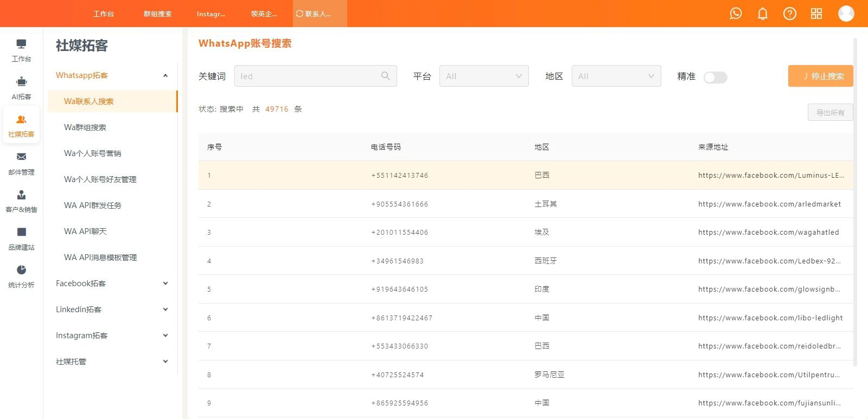Select phone number +34961546983

[398, 261]
